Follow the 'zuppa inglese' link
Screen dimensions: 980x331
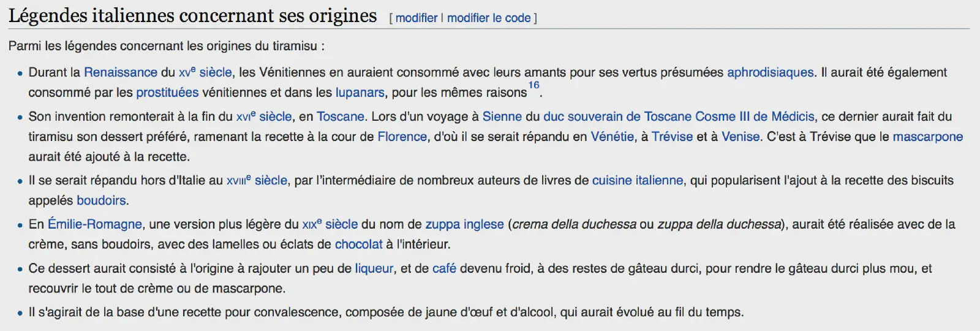pos(464,224)
